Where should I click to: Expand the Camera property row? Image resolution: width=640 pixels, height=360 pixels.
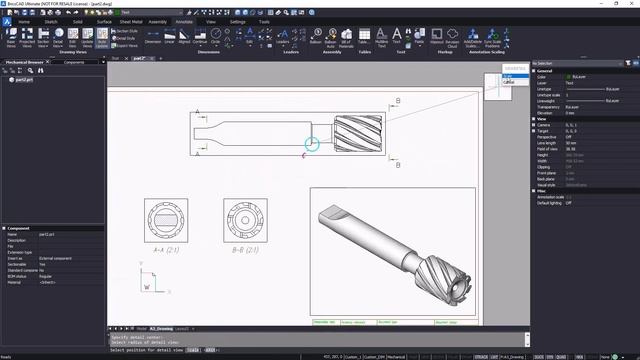click(x=533, y=125)
